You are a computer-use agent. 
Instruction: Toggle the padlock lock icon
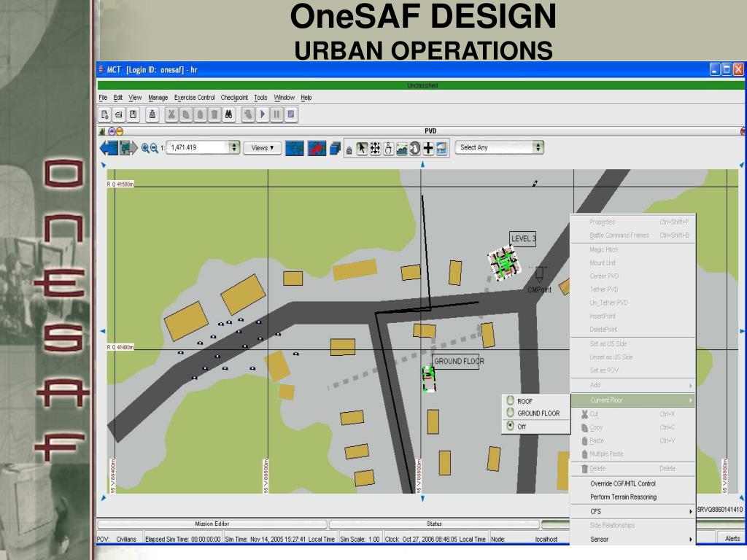(349, 150)
